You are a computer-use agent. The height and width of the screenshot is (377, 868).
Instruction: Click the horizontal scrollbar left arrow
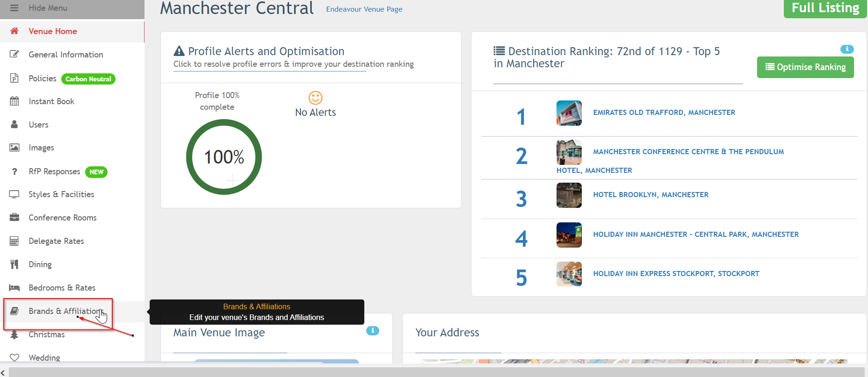click(4, 372)
